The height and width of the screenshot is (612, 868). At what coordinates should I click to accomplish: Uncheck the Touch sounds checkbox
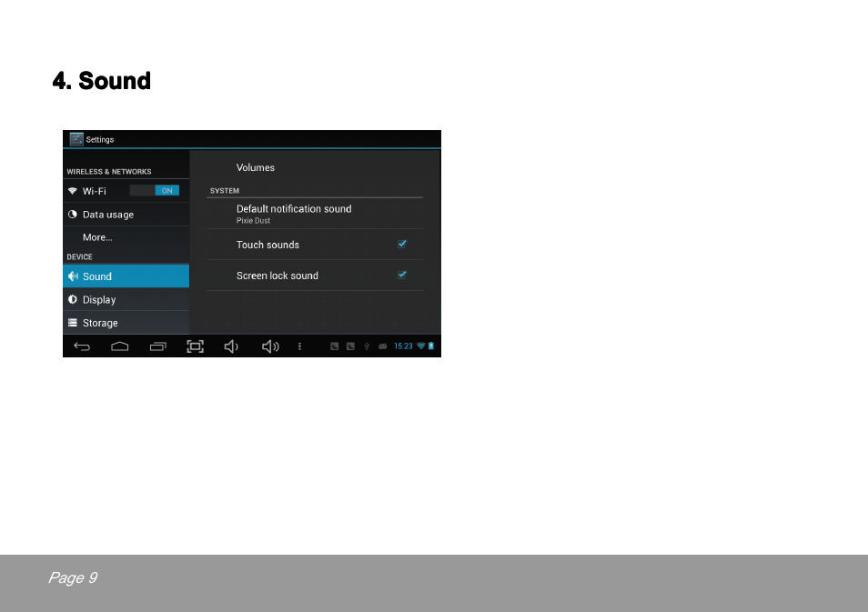tap(402, 244)
